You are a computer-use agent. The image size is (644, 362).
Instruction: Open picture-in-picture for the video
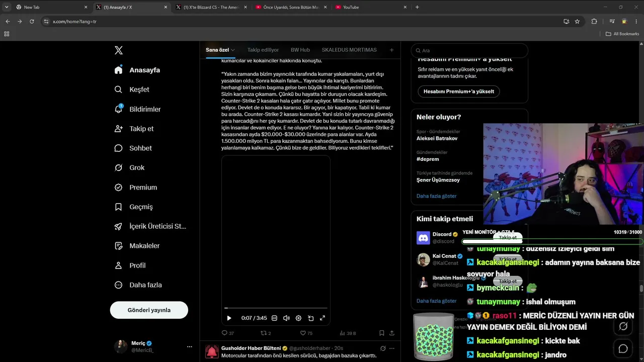click(310, 318)
